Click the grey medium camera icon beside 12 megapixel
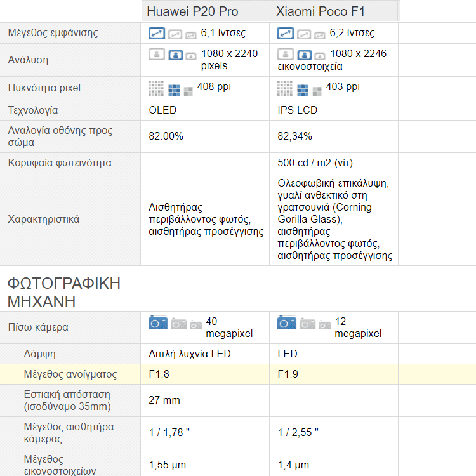Image resolution: width=476 pixels, height=476 pixels. (x=307, y=324)
